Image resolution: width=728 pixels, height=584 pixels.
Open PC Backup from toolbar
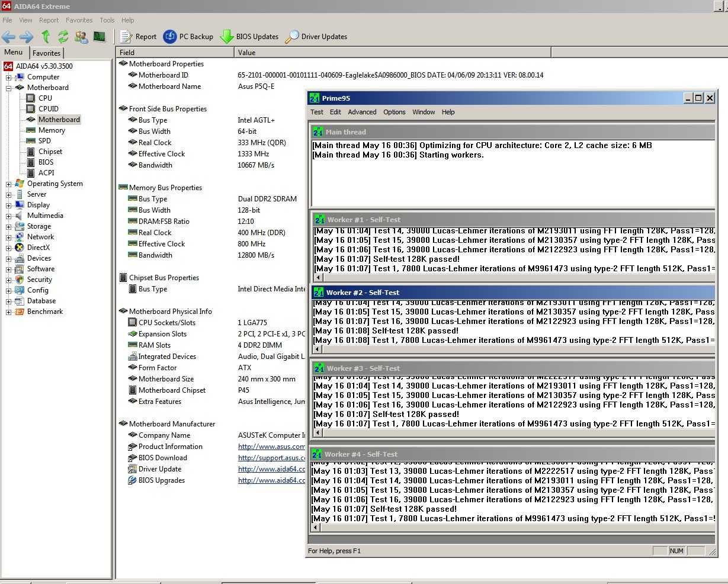coord(188,37)
